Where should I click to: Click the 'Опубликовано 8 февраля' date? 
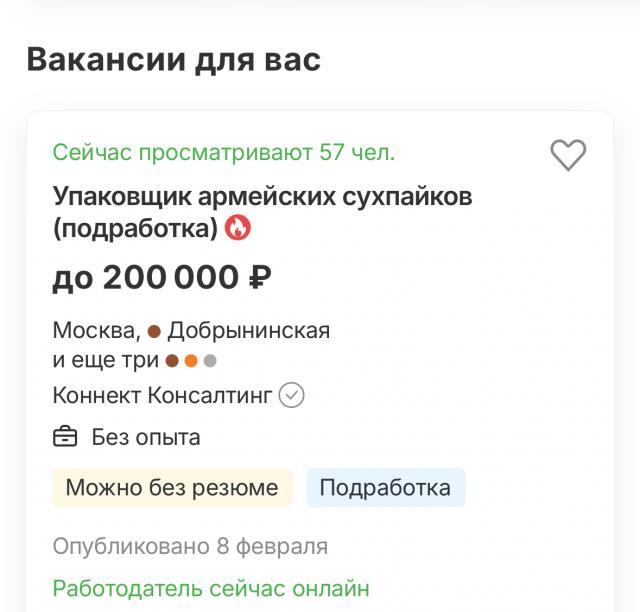pos(190,547)
